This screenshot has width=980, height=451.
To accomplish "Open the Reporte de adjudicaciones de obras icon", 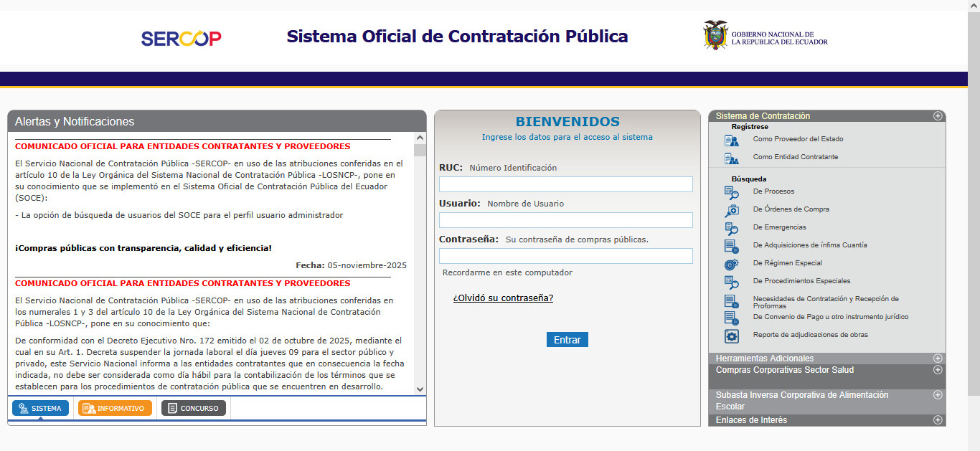I will (x=731, y=336).
